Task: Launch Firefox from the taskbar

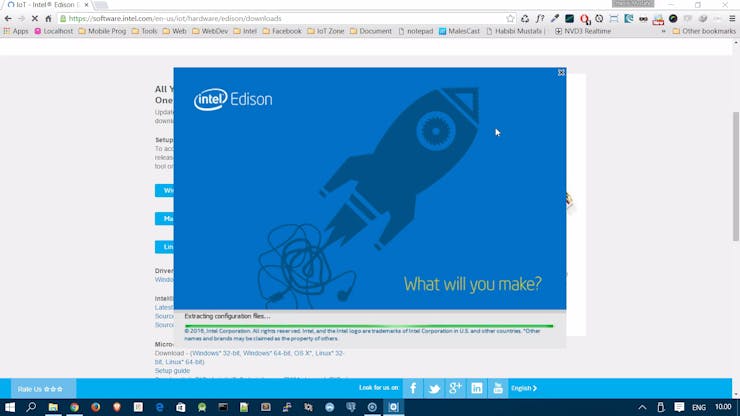Action: tap(96, 407)
